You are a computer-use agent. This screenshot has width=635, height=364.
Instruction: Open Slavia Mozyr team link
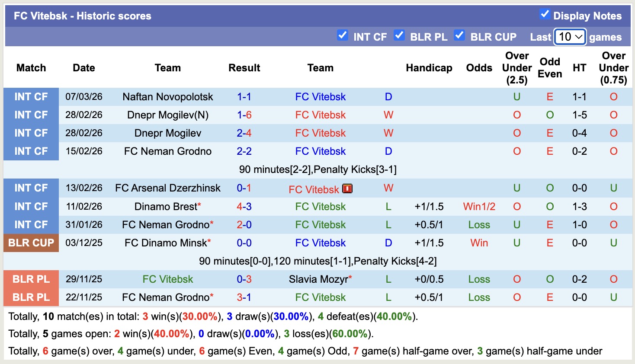[318, 279]
